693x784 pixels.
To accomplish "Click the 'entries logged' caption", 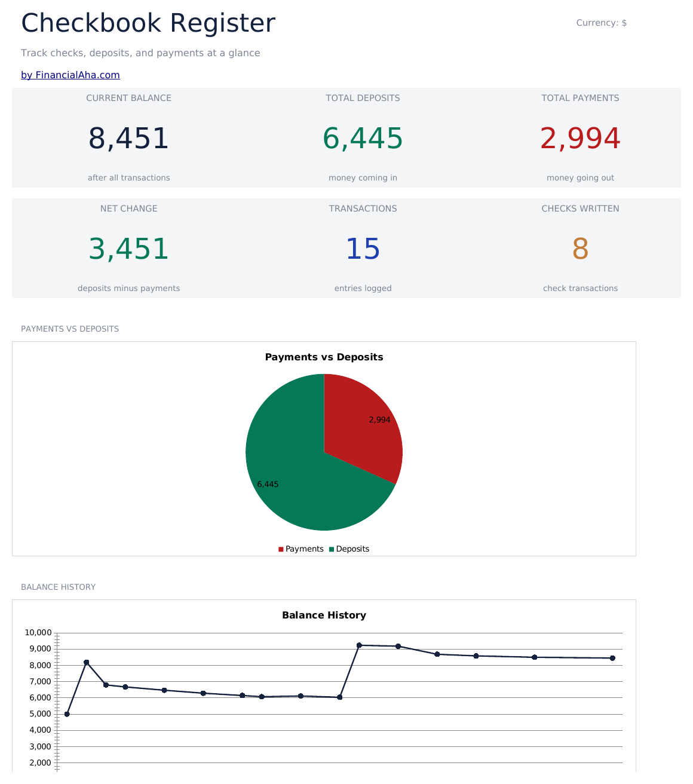I will click(363, 288).
